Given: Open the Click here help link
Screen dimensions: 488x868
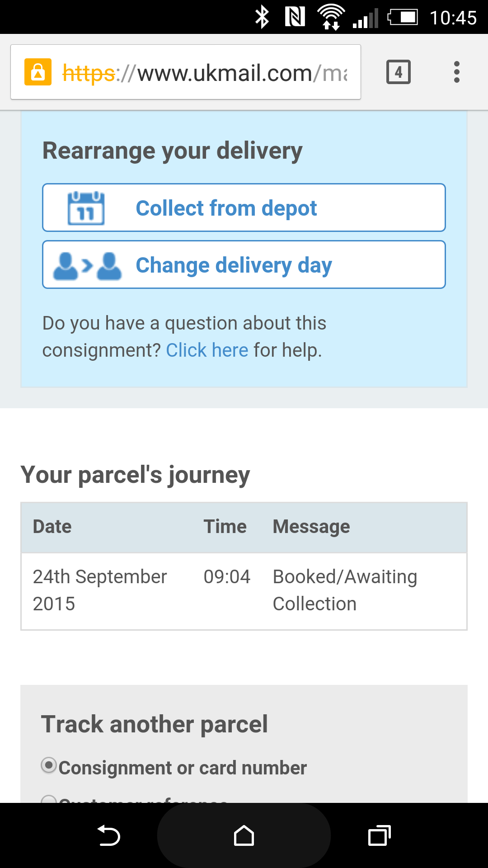Looking at the screenshot, I should [x=207, y=350].
